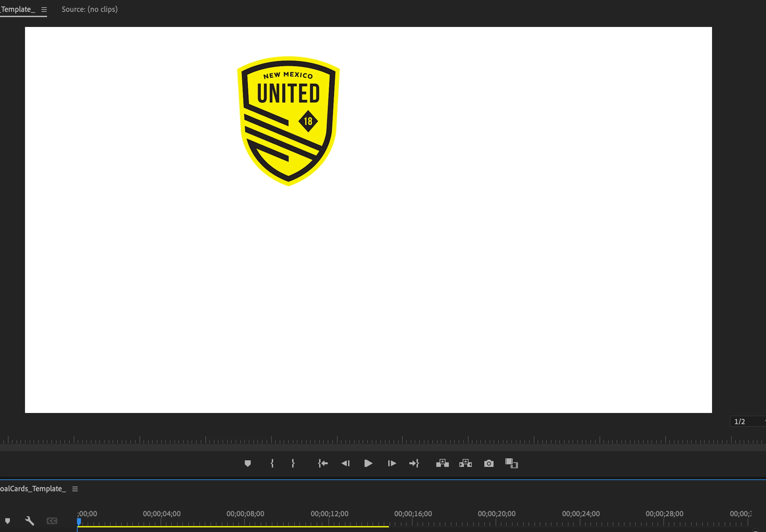
Task: Click the Mark In button
Action: click(272, 463)
